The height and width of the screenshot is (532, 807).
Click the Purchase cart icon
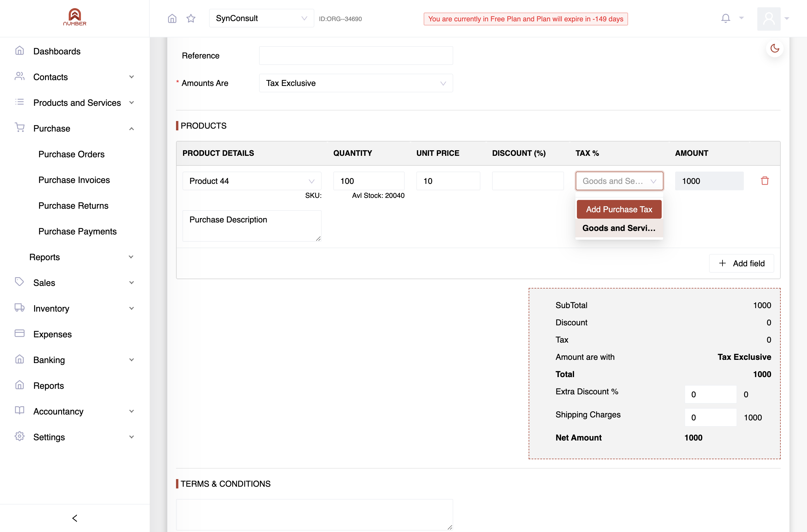coord(20,128)
